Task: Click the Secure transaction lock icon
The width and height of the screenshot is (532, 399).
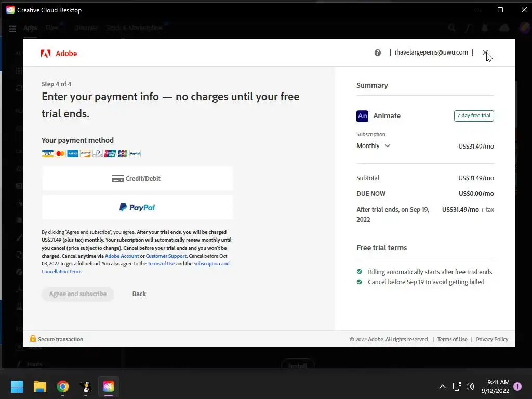Action: pos(33,338)
